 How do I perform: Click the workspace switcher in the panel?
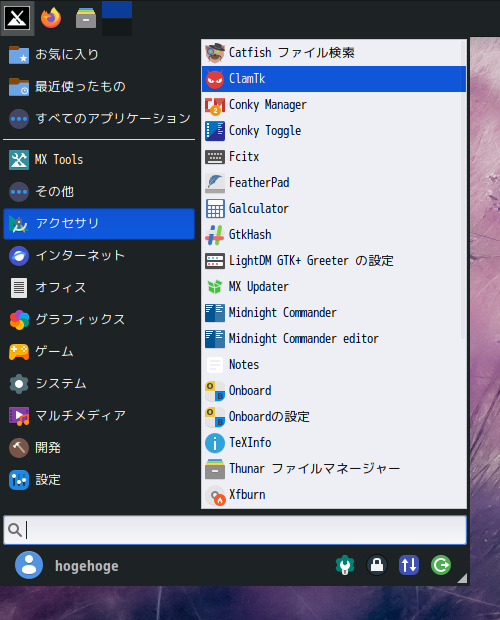117,18
